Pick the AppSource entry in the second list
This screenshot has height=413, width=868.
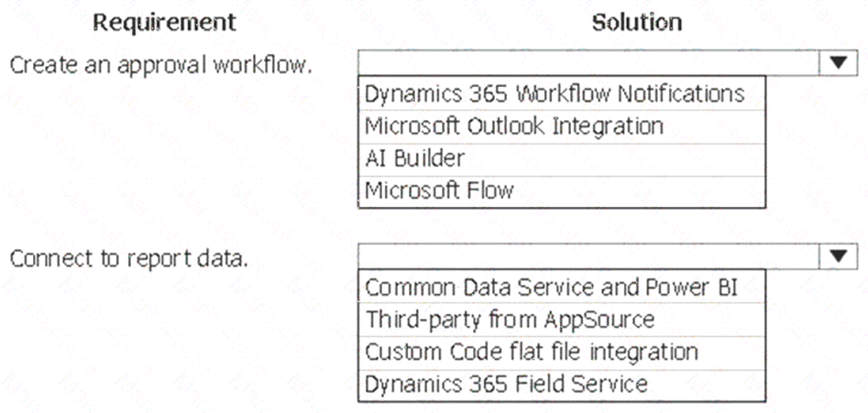562,319
